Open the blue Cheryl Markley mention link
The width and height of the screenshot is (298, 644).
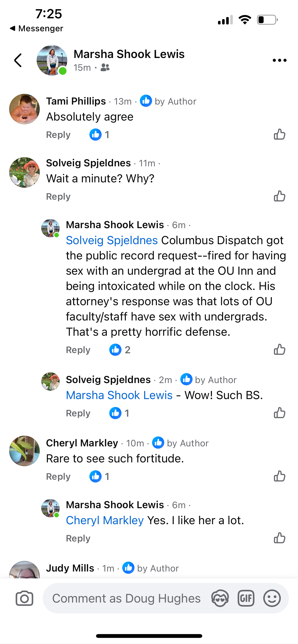point(105,520)
